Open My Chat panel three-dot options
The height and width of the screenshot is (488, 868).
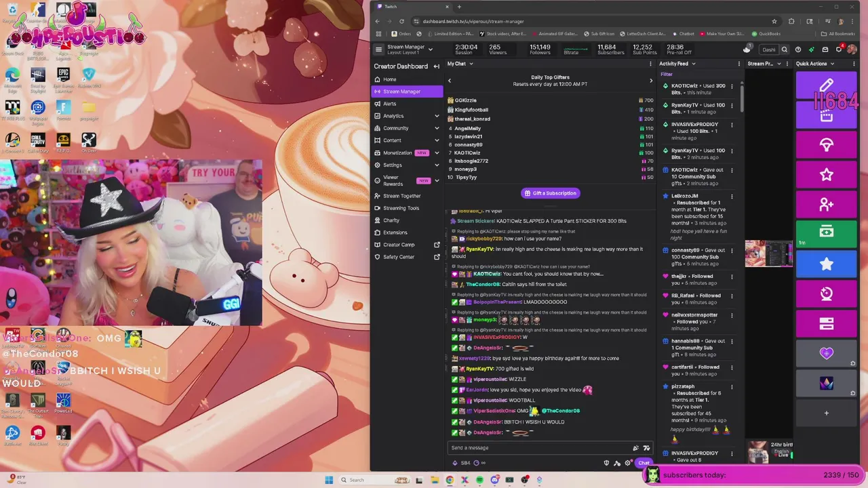(x=650, y=64)
